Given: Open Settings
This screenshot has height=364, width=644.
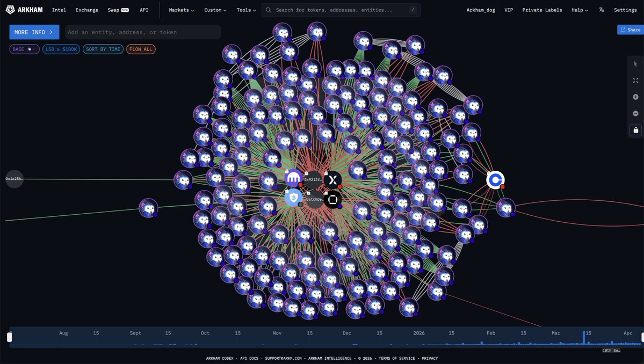Looking at the screenshot, I should (625, 10).
